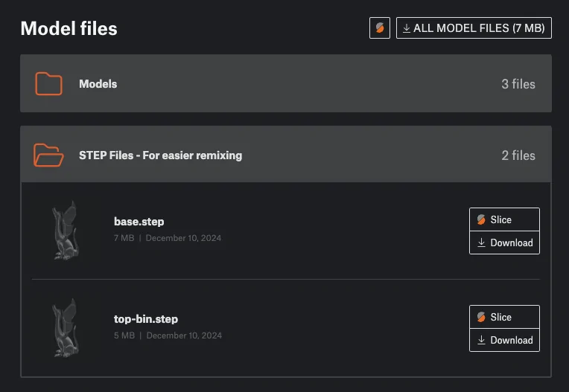The image size is (569, 392).
Task: Click the slicer icon on the top-bin.step Slice button
Action: pos(481,317)
